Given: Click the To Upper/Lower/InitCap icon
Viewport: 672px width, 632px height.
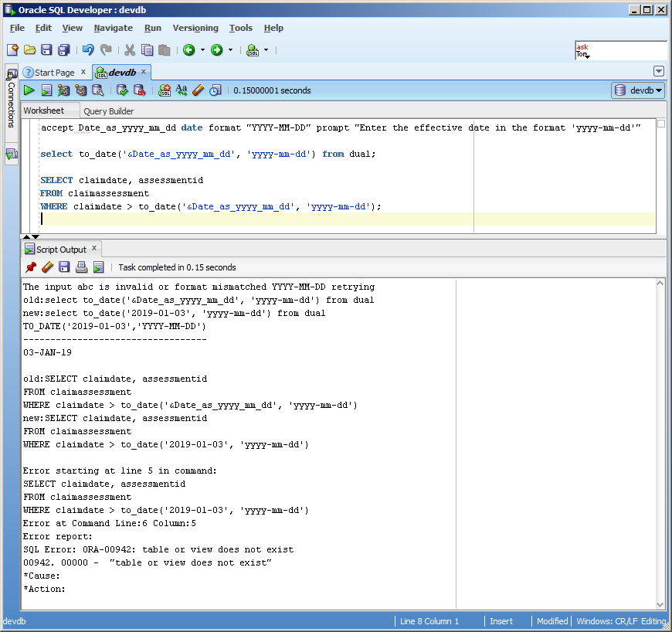Looking at the screenshot, I should point(182,90).
